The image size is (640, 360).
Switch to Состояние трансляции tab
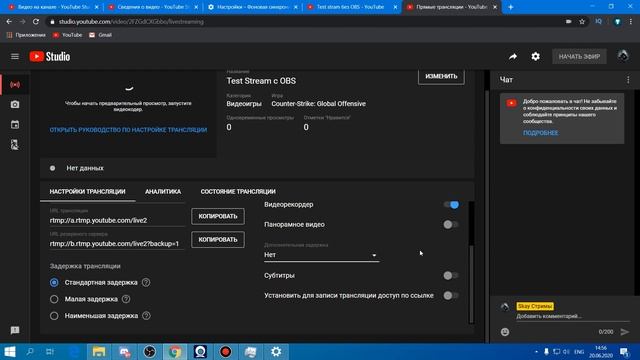(238, 191)
